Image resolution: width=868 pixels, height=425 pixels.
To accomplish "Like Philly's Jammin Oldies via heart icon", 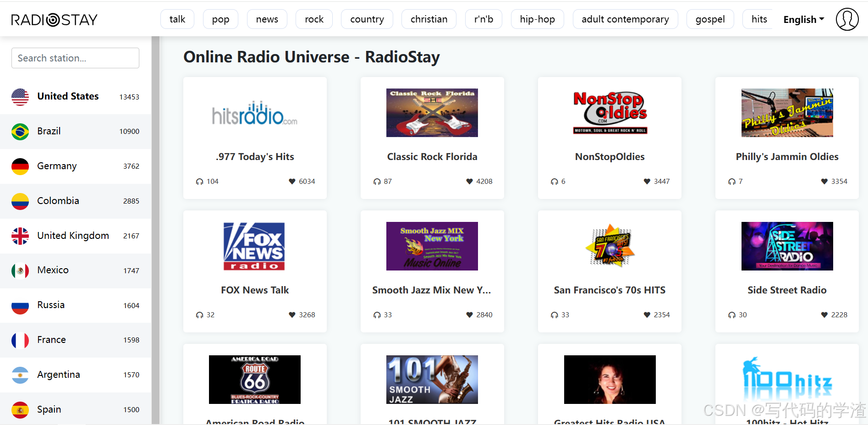I will coord(824,182).
